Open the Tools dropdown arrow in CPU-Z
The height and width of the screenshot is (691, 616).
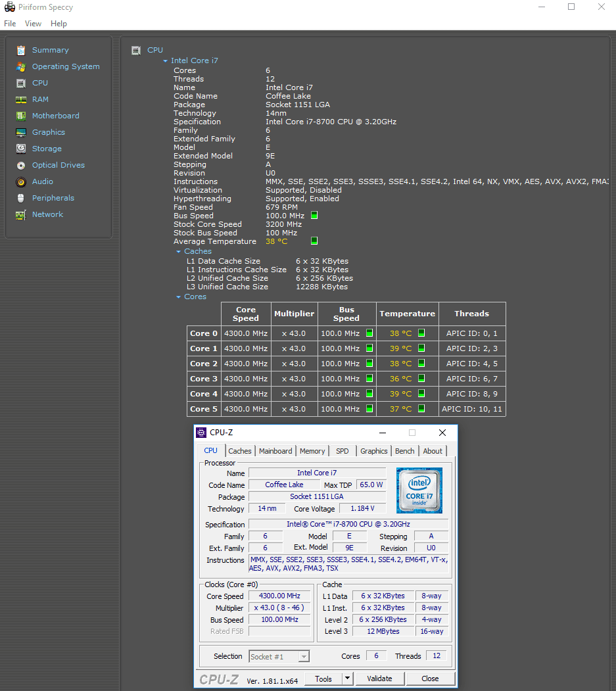347,679
